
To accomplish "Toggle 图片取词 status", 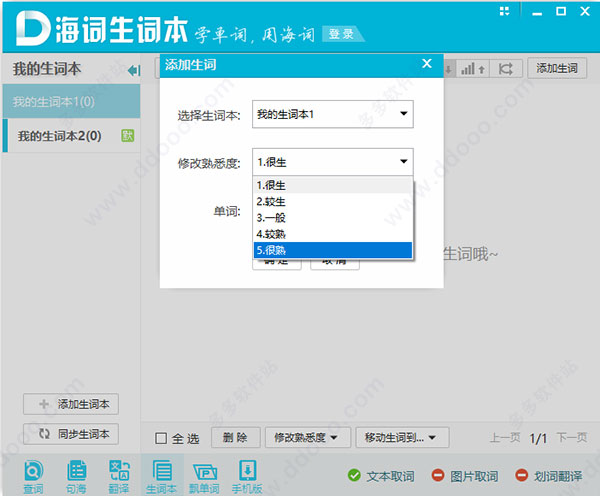I will coord(438,475).
